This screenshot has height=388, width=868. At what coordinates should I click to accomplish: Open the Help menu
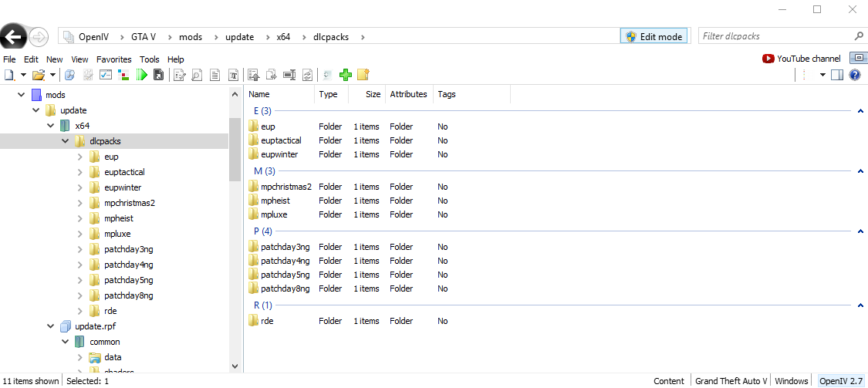click(175, 59)
